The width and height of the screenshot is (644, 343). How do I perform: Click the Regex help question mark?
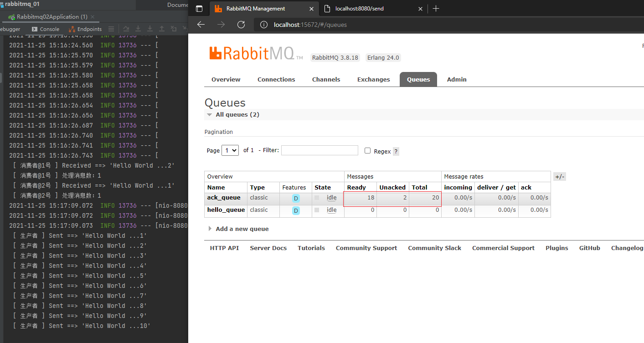[396, 151]
